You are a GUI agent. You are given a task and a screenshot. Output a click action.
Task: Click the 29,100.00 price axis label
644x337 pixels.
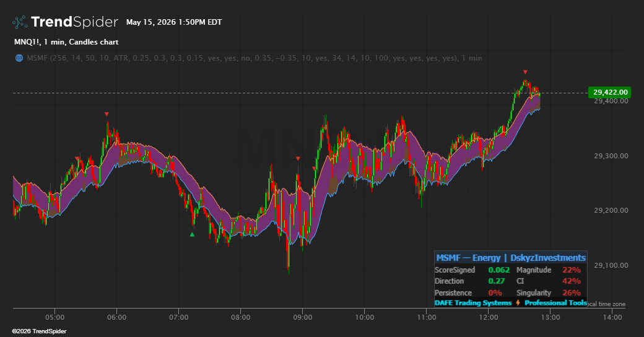pyautogui.click(x=611, y=265)
